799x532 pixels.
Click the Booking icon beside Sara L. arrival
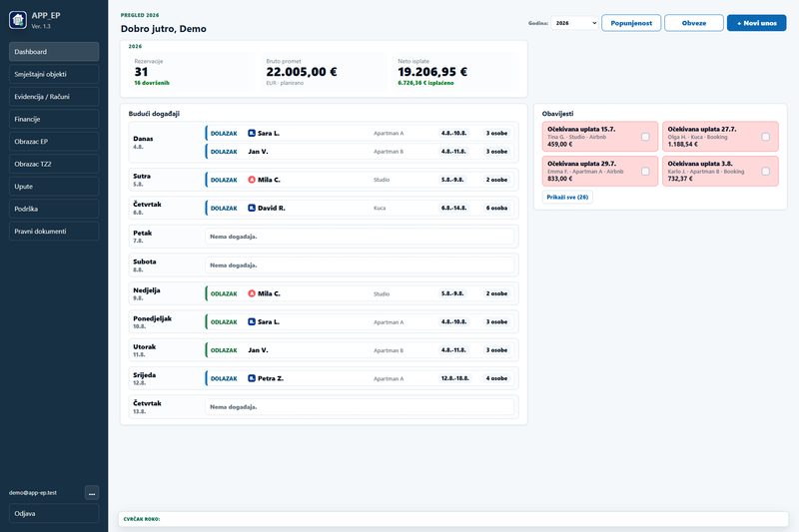(252, 134)
